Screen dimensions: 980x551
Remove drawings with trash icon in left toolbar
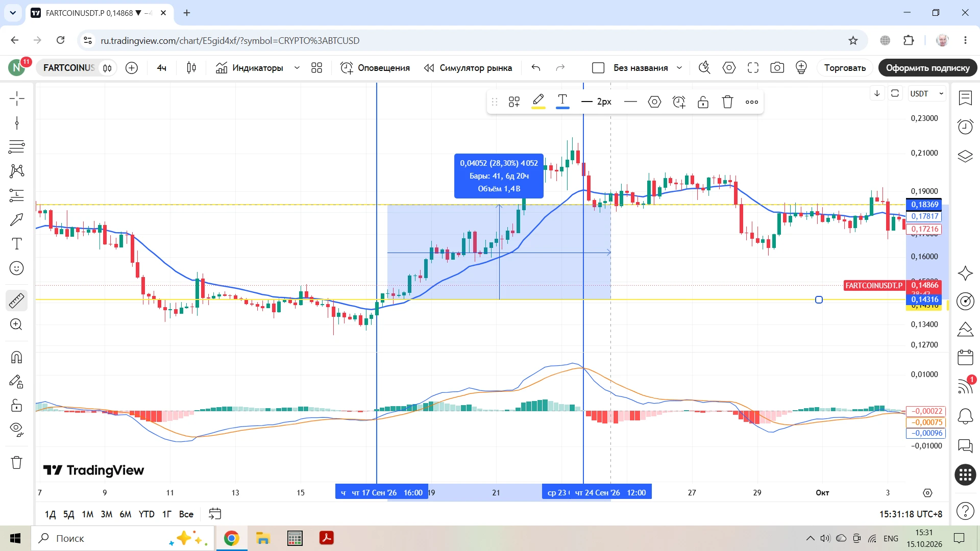coord(17,462)
